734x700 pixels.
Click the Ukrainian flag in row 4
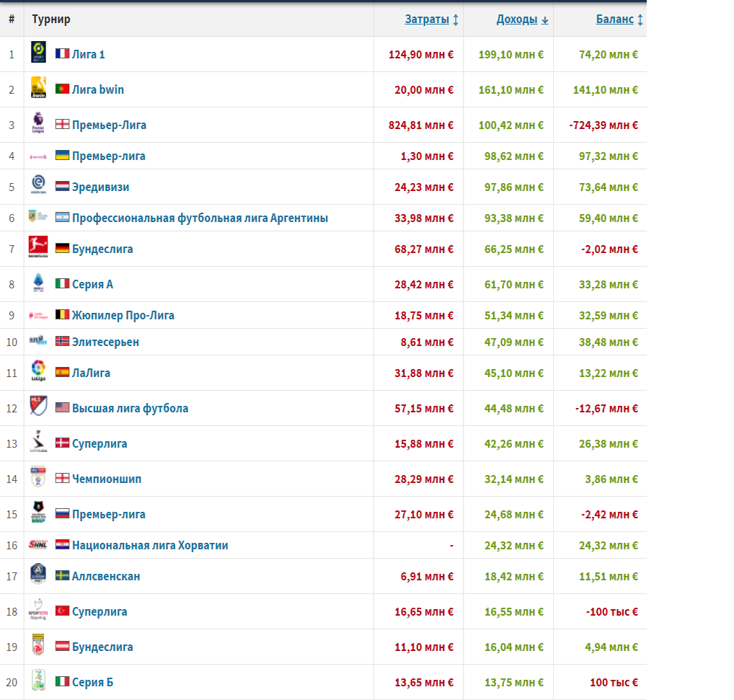pyautogui.click(x=62, y=155)
